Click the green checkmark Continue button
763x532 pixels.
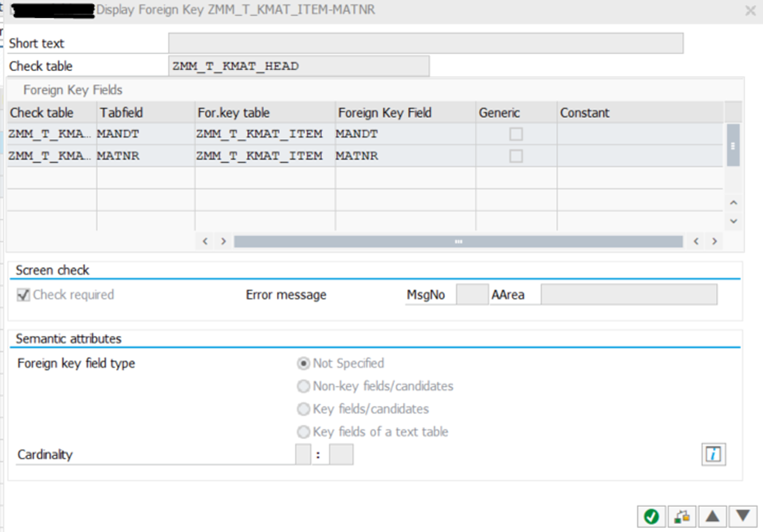[x=651, y=517]
